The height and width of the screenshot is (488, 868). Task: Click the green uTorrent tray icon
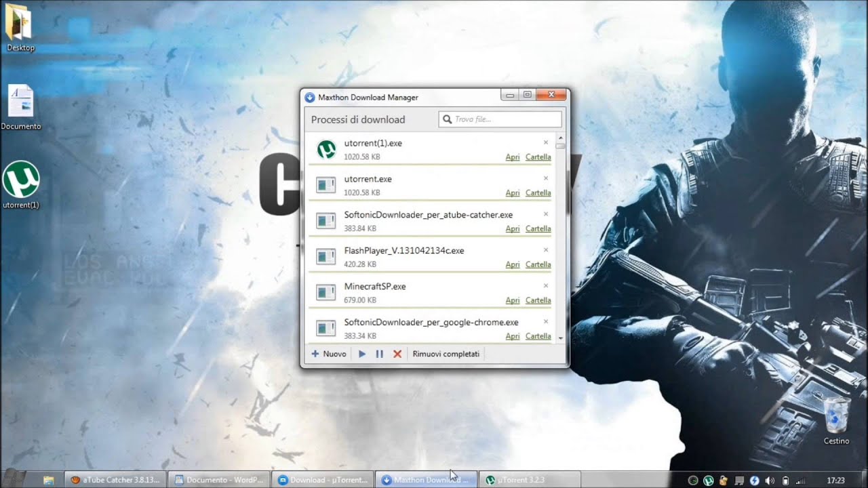(708, 481)
